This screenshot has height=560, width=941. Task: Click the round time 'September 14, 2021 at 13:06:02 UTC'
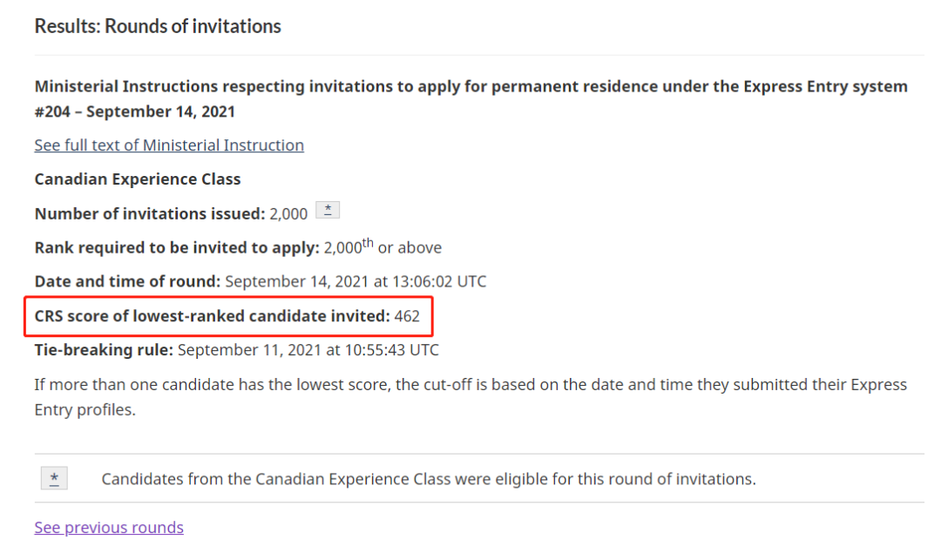(355, 282)
